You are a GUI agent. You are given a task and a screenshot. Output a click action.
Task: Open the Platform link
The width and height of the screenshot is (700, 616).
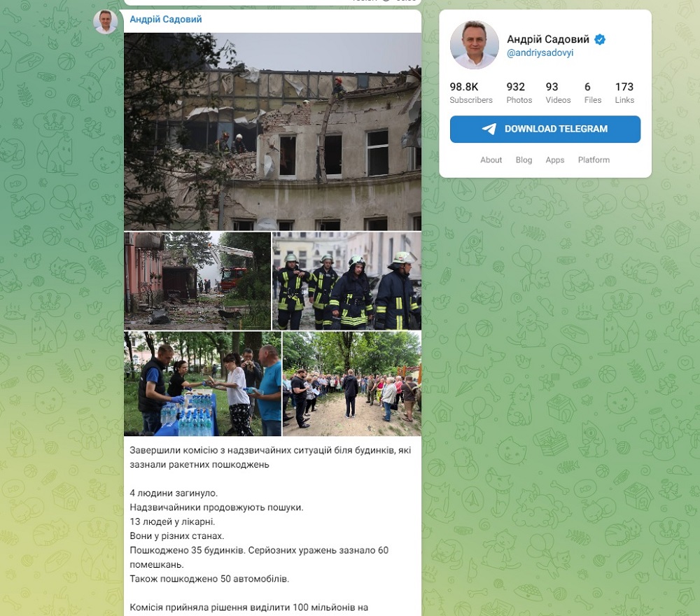(594, 160)
